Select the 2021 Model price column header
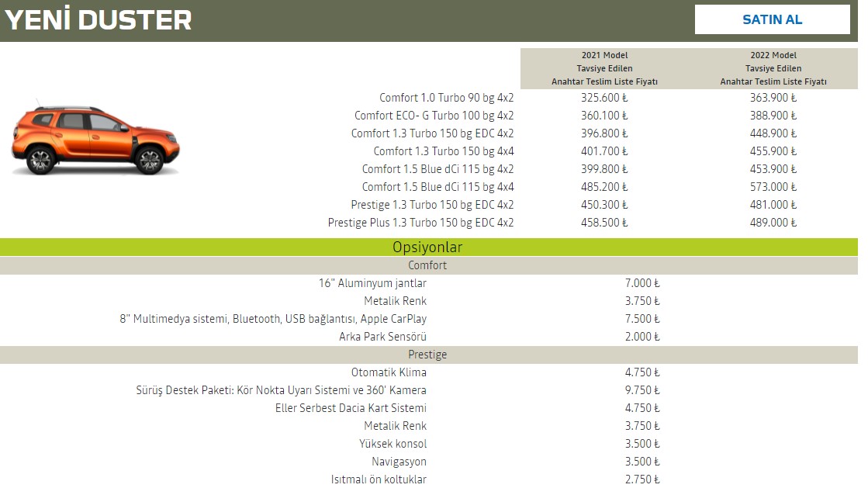The image size is (868, 488). click(604, 68)
